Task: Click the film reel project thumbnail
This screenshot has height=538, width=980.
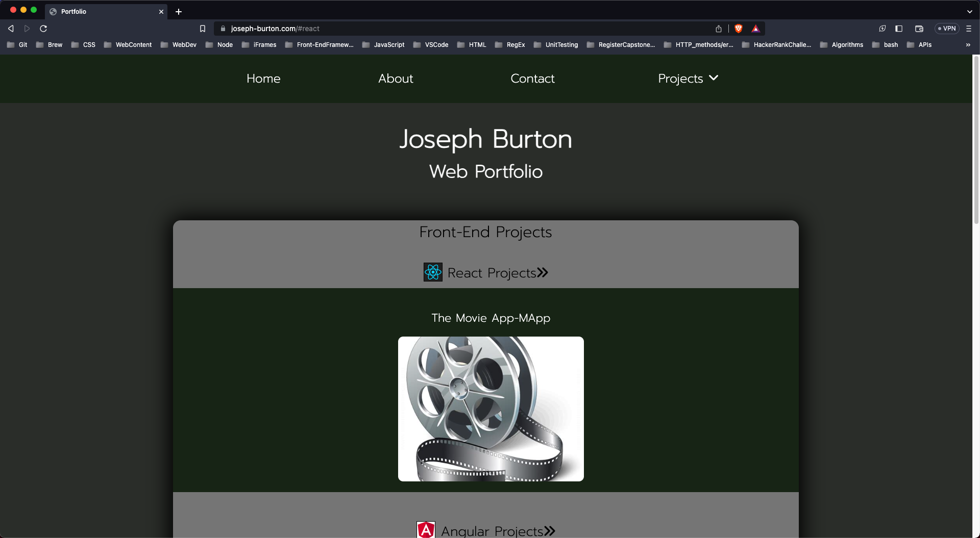Action: 491,408
